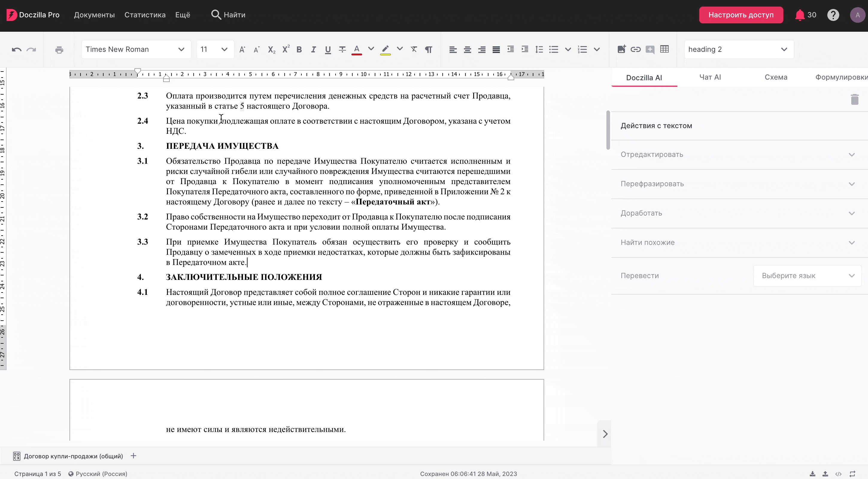Viewport: 868px width, 479px height.
Task: Click Русский (Россия) language indicator
Action: click(98, 474)
